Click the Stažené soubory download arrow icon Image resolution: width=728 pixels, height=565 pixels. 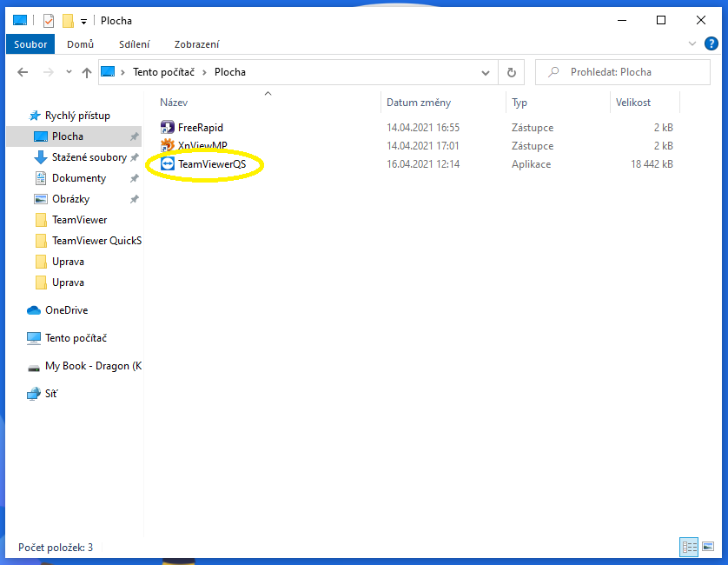41,157
